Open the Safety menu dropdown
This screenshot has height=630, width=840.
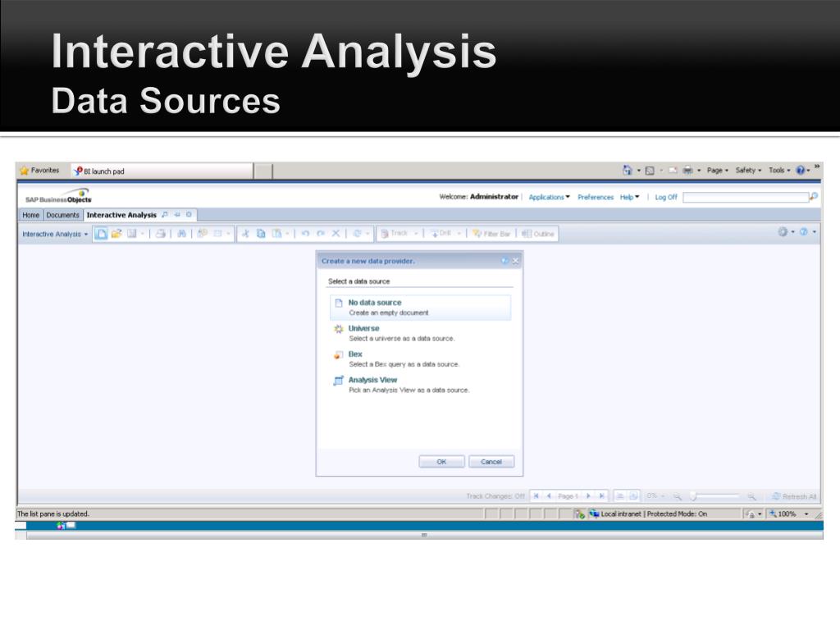coord(748,171)
